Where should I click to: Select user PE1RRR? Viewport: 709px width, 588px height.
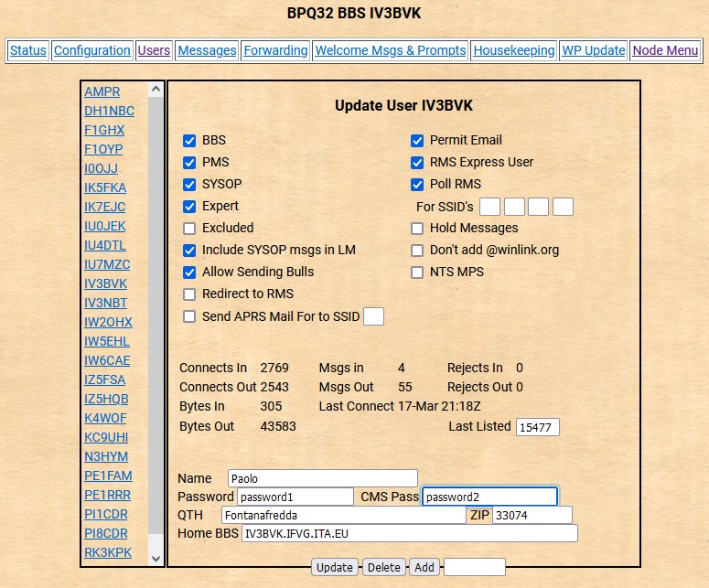(x=108, y=495)
